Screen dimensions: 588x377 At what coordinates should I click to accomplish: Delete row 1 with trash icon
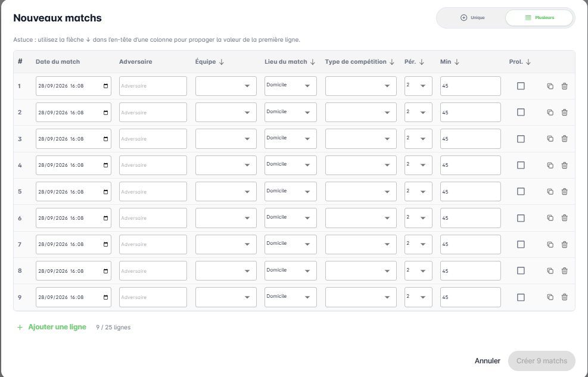(564, 86)
